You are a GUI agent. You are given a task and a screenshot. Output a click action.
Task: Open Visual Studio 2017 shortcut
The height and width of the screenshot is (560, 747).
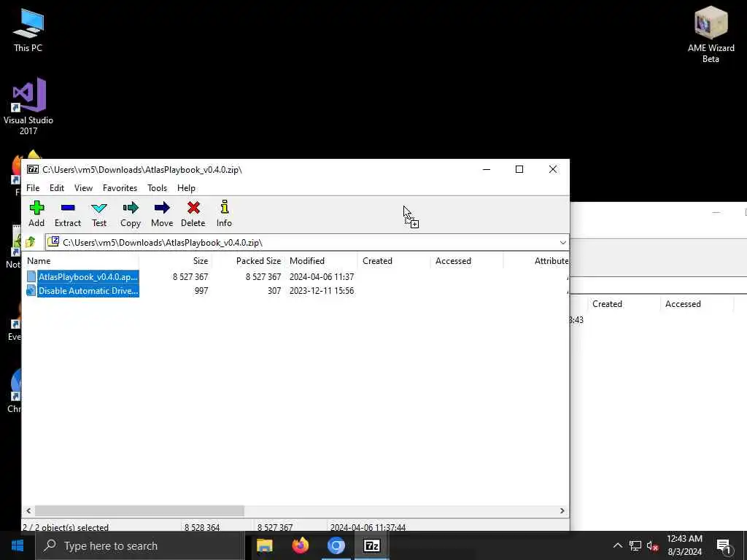(x=28, y=106)
